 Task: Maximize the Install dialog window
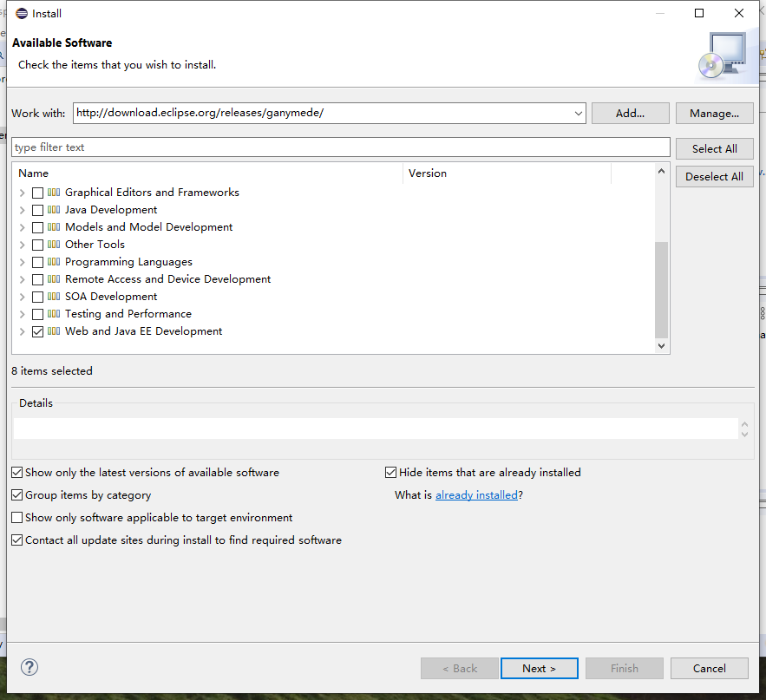[x=699, y=13]
